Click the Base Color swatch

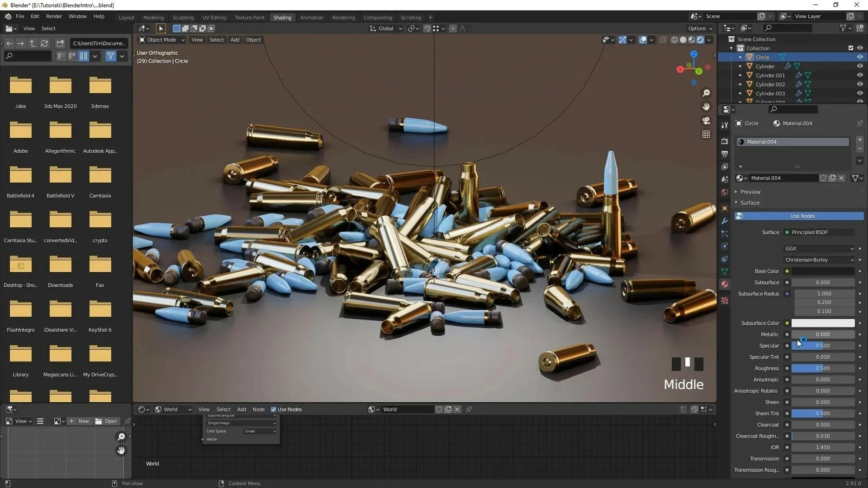pyautogui.click(x=825, y=271)
